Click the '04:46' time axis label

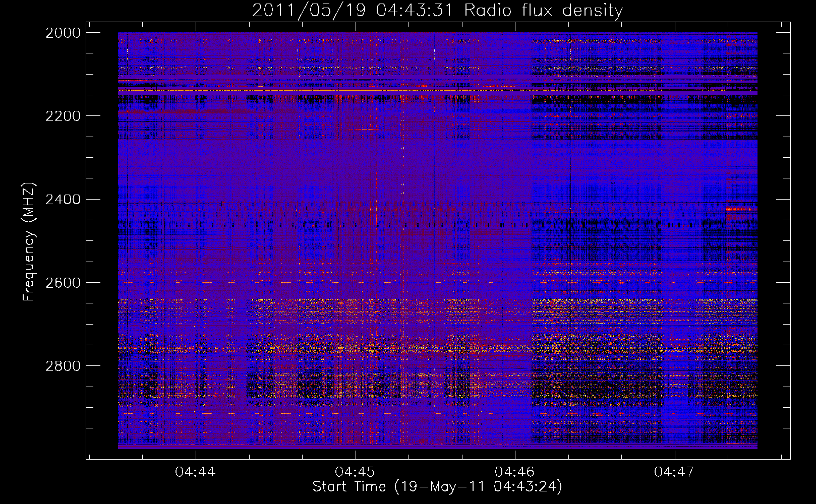pyautogui.click(x=514, y=472)
